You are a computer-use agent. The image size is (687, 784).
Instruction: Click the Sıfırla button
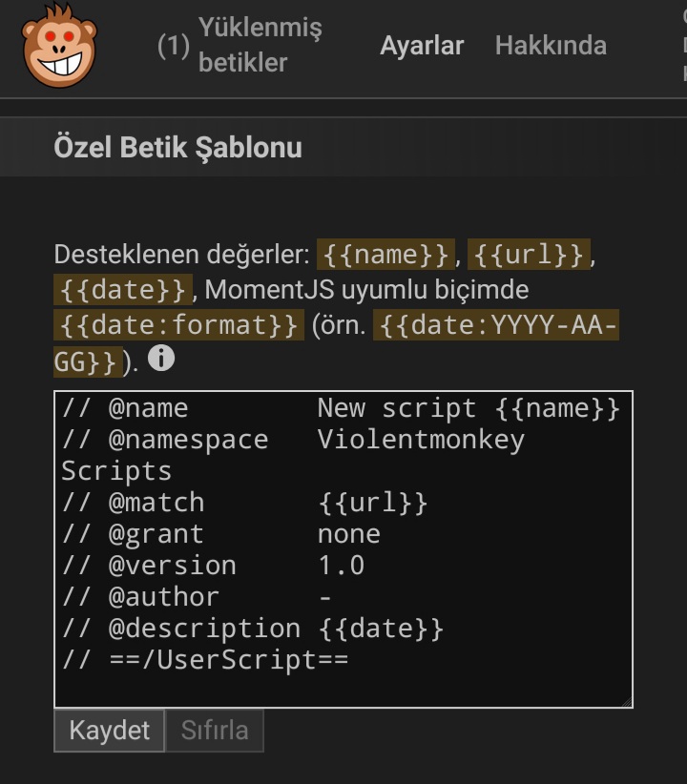[x=215, y=731]
